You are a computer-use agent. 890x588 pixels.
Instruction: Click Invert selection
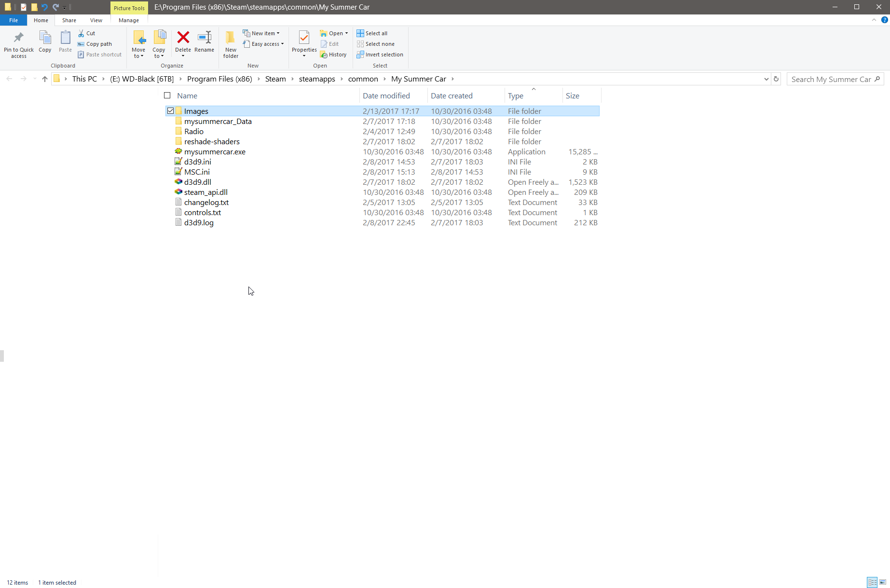tap(380, 55)
